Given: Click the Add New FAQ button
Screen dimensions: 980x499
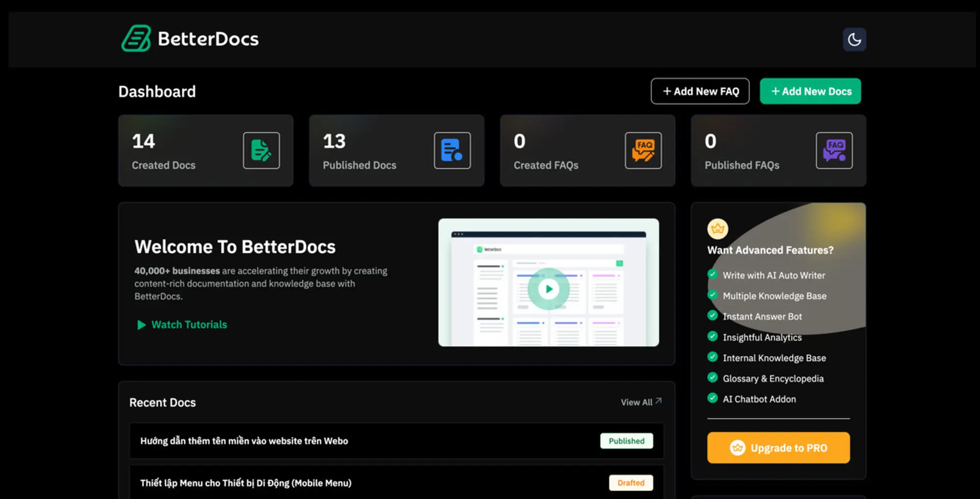Looking at the screenshot, I should pyautogui.click(x=700, y=91).
